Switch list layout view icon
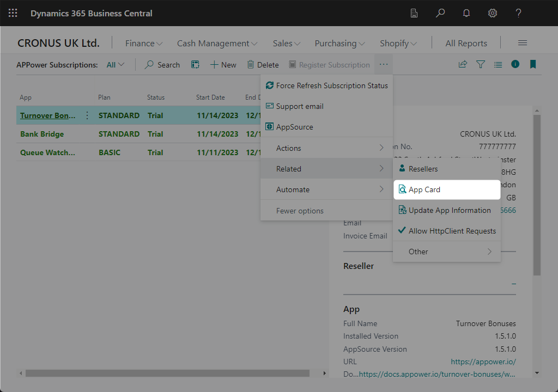This screenshot has width=558, height=392. [498, 64]
